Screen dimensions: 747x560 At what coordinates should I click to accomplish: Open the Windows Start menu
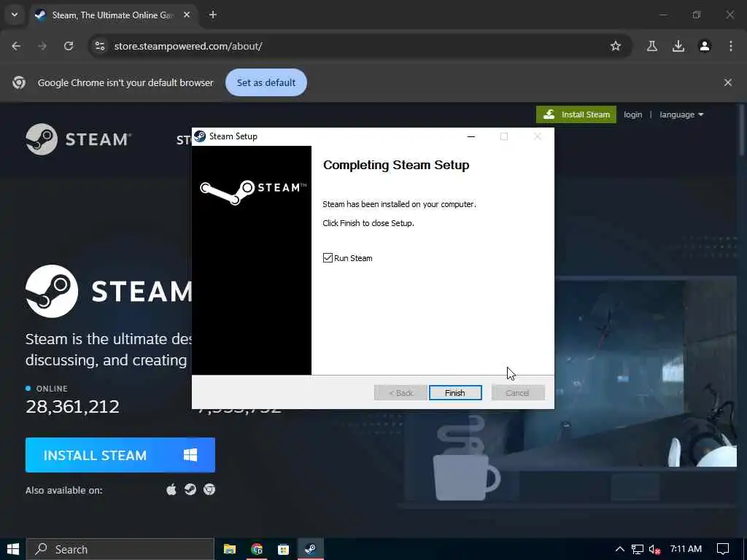[x=13, y=549]
